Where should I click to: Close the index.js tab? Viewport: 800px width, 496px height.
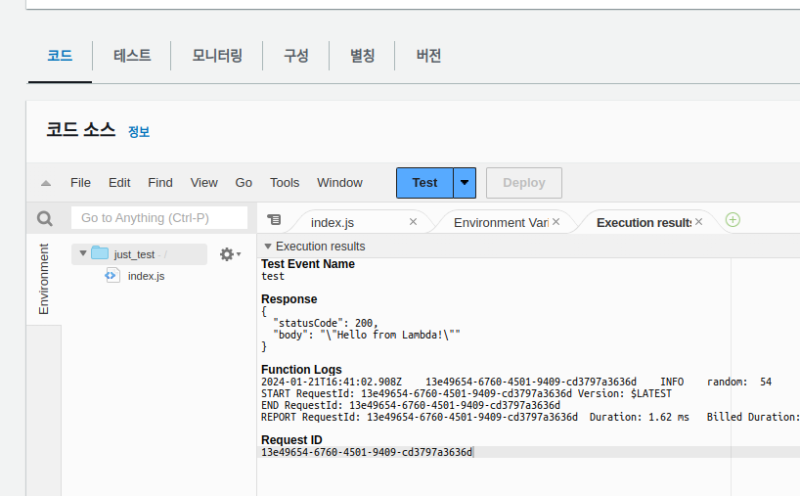pyautogui.click(x=413, y=222)
